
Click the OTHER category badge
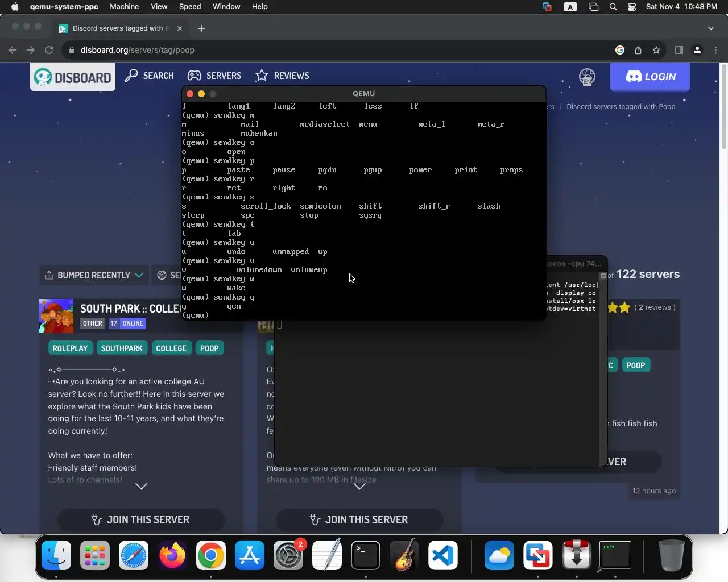92,323
